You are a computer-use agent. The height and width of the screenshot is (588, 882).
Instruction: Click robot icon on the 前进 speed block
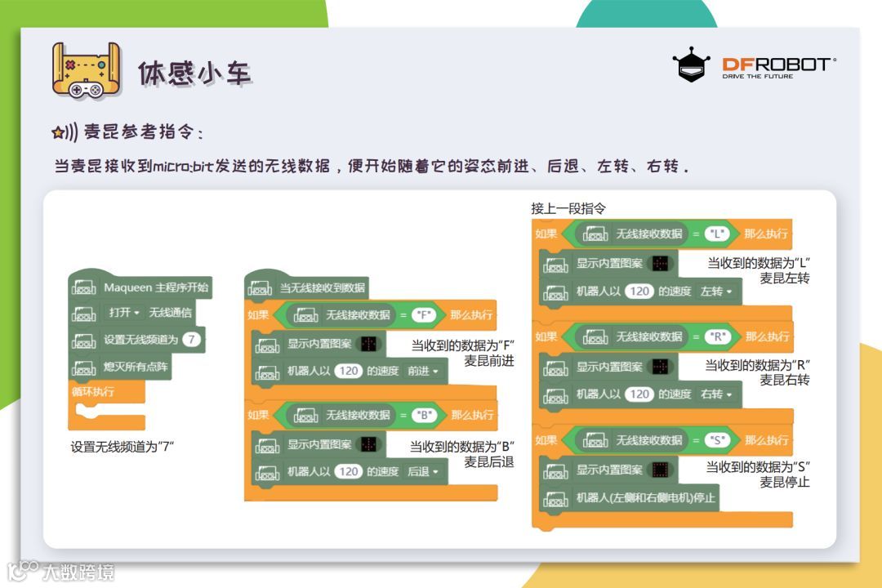click(x=267, y=372)
